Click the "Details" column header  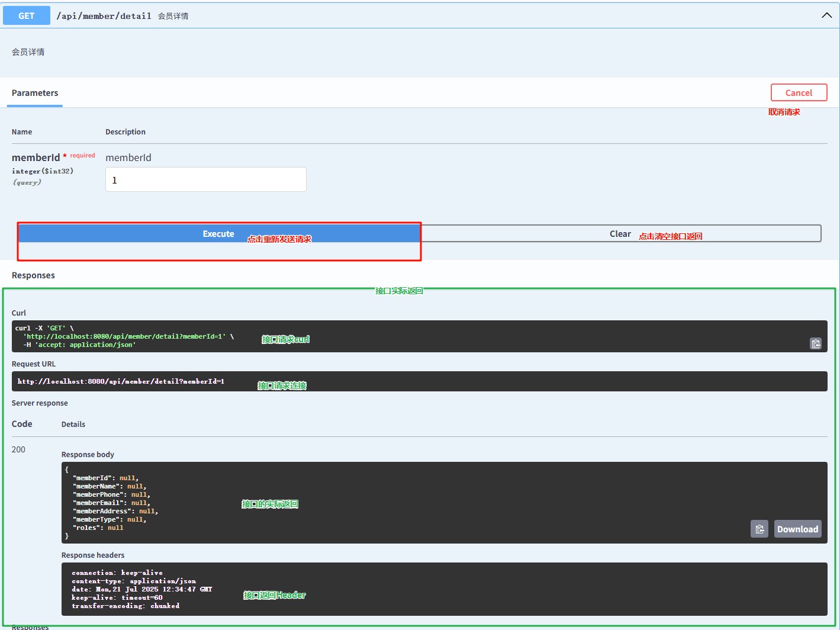coord(73,424)
